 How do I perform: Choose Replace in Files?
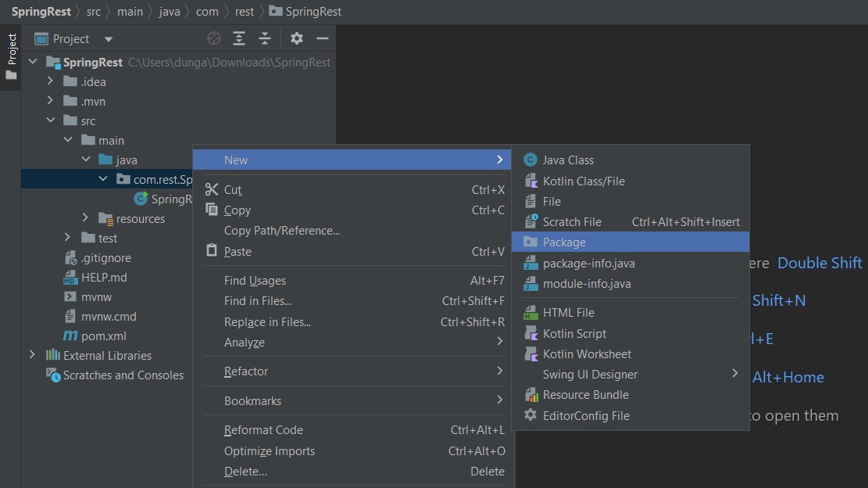click(x=352, y=322)
